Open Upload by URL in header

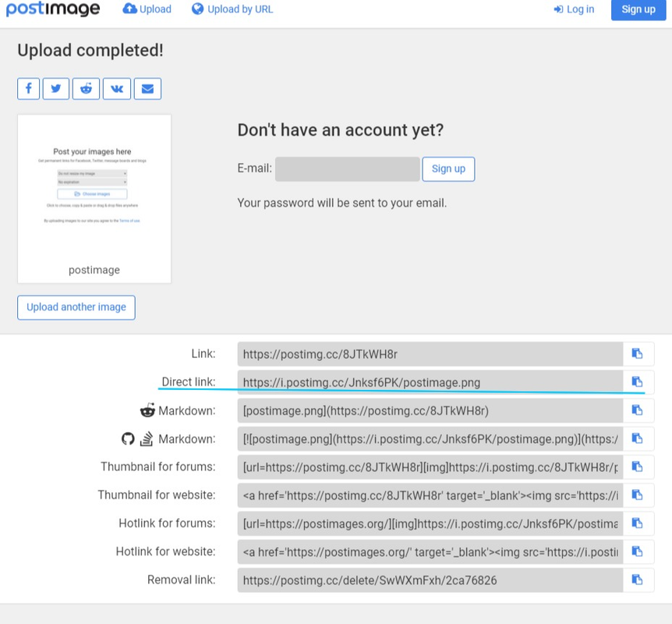[232, 9]
